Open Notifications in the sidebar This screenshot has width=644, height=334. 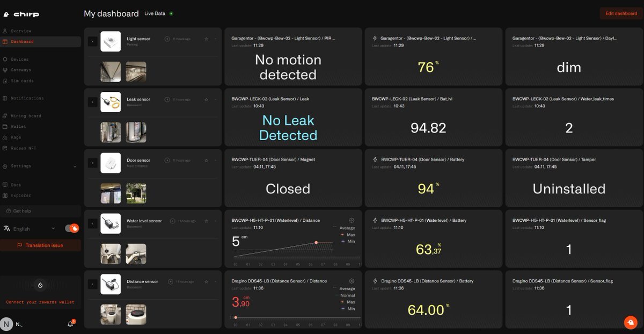coord(41,98)
